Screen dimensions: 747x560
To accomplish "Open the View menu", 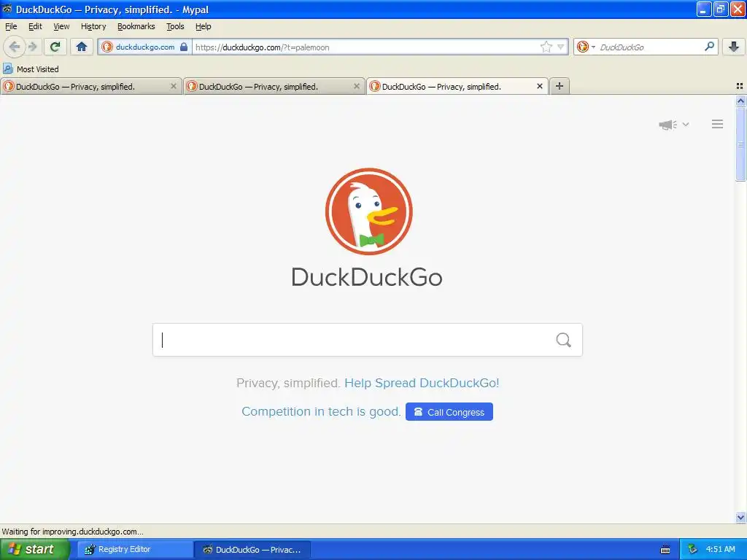I will (x=61, y=26).
